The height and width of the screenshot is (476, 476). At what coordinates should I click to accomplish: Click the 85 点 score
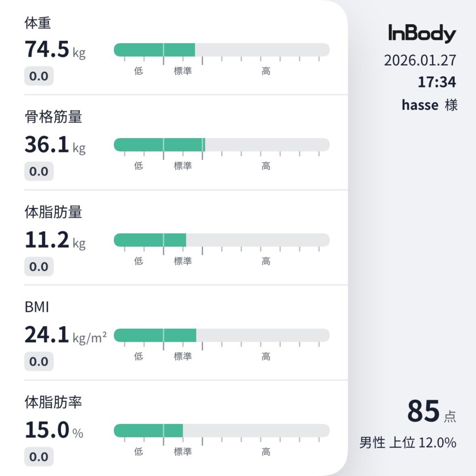(x=431, y=411)
